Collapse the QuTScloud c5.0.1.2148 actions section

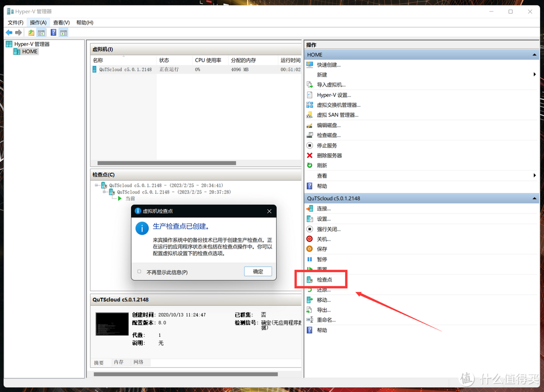tap(534, 199)
